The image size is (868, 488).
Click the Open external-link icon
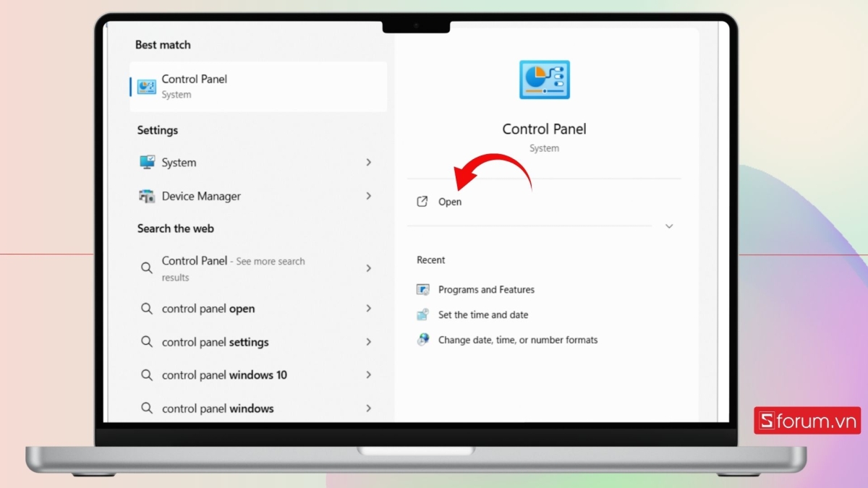click(x=422, y=202)
